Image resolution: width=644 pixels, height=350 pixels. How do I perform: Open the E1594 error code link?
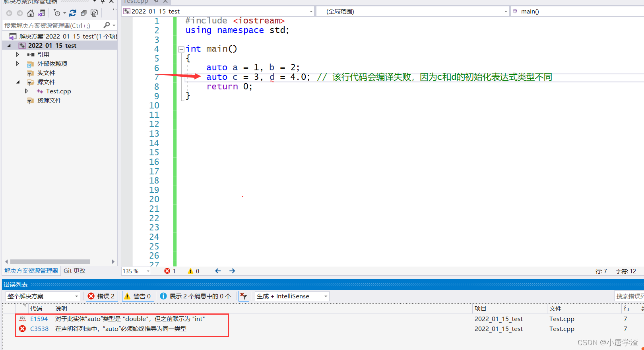[x=39, y=319]
